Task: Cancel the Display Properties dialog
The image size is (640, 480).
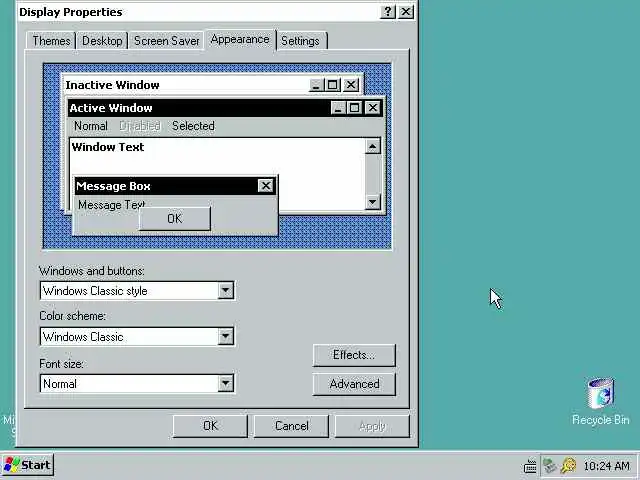Action: [291, 426]
